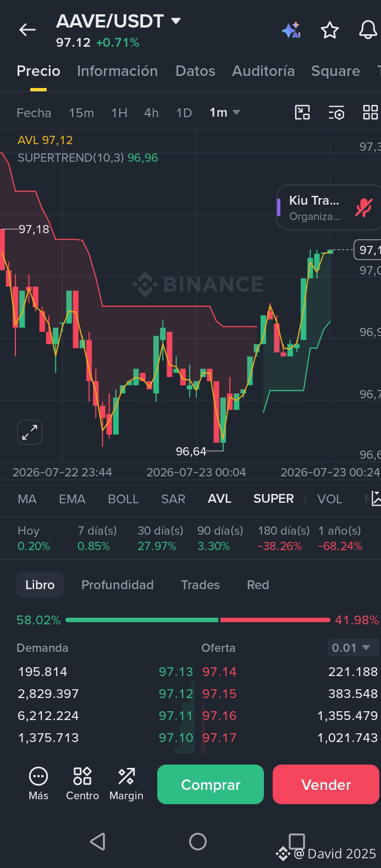
Task: Open the Kiu Tra... live room card
Action: click(x=329, y=207)
